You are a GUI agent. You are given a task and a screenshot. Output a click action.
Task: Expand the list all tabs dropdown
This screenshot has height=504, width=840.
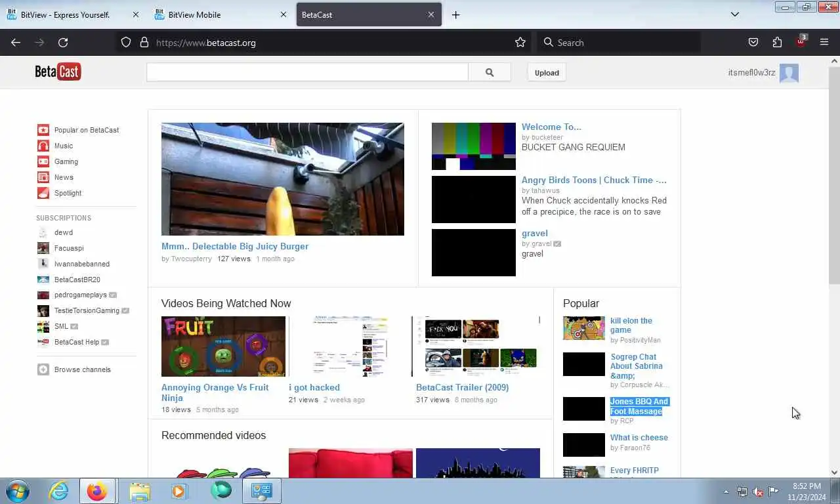point(735,14)
